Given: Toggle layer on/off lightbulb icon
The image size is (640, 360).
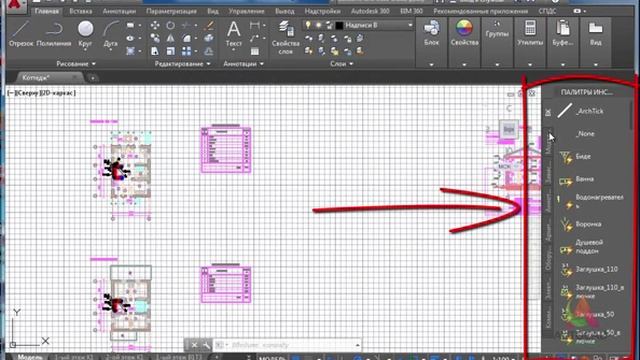Looking at the screenshot, I should 308,25.
